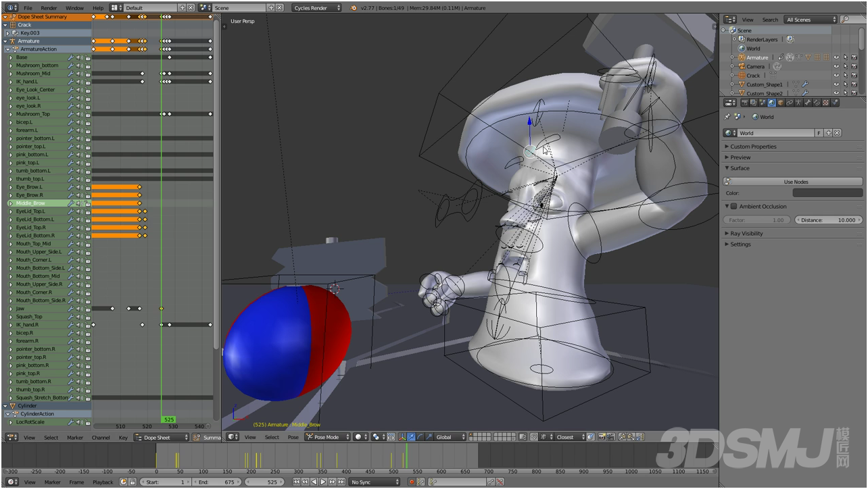This screenshot has height=489, width=868.
Task: Click the current frame 525 field
Action: point(265,482)
